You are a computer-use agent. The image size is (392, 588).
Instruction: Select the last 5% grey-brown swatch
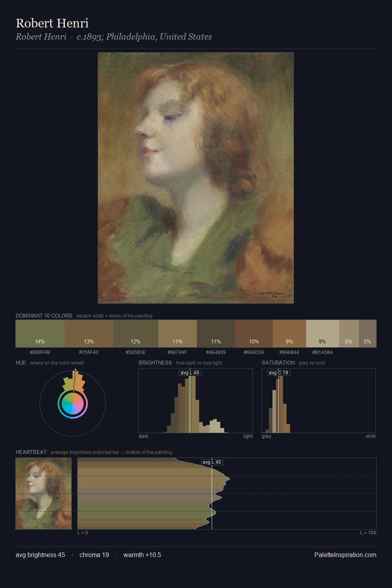(x=367, y=334)
